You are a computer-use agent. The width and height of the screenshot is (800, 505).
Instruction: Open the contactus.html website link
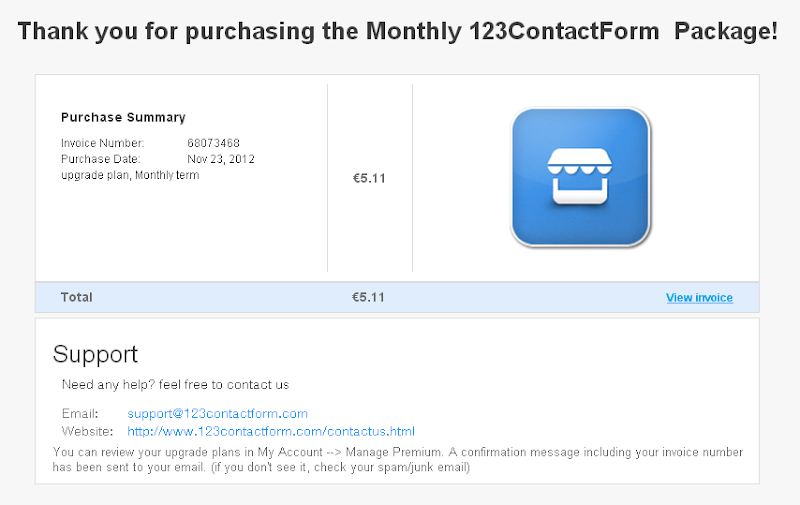[x=271, y=432]
